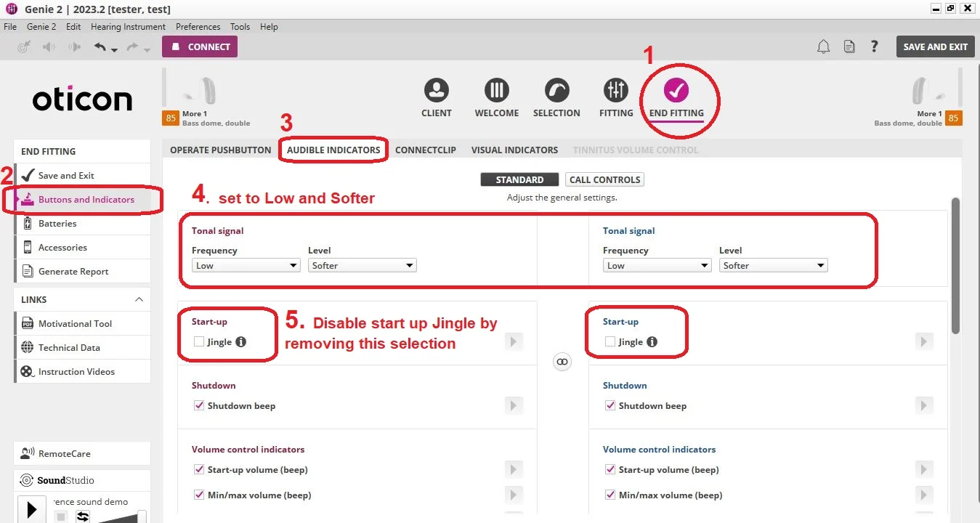The image size is (980, 523).
Task: Toggle the repeat loop icon in SoundStudio
Action: click(83, 516)
